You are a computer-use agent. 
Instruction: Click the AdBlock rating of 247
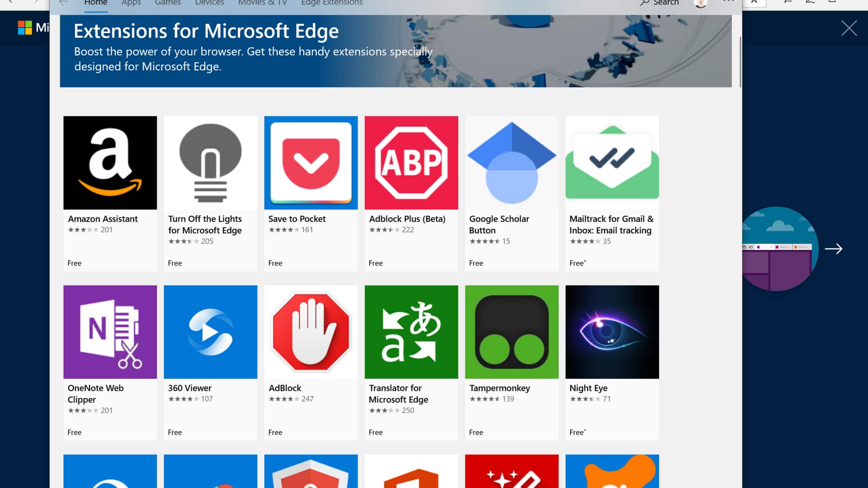pos(291,399)
